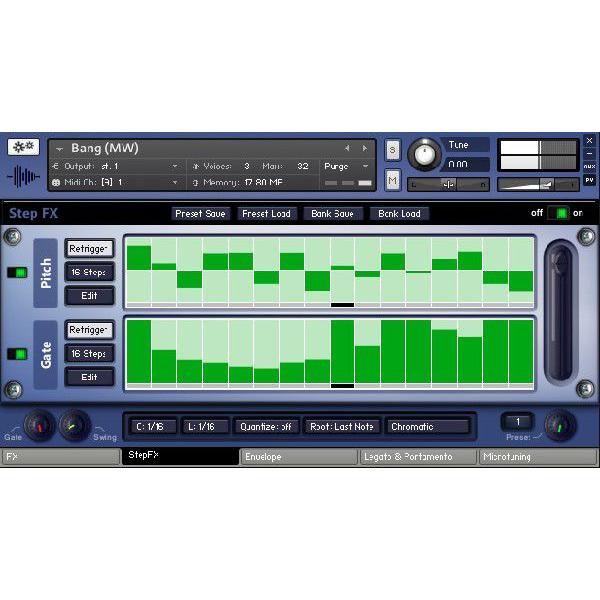Switch to the Microtuning tab
The image size is (600, 600).
click(x=538, y=457)
